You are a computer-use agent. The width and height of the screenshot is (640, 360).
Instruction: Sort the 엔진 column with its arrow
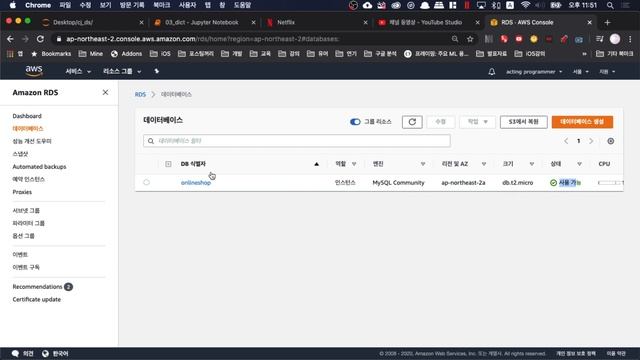pyautogui.click(x=423, y=164)
